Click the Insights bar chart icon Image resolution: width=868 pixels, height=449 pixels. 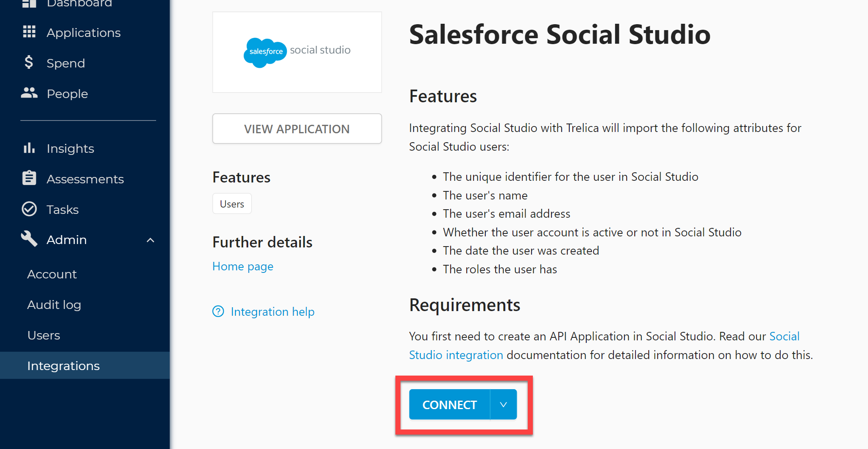29,148
